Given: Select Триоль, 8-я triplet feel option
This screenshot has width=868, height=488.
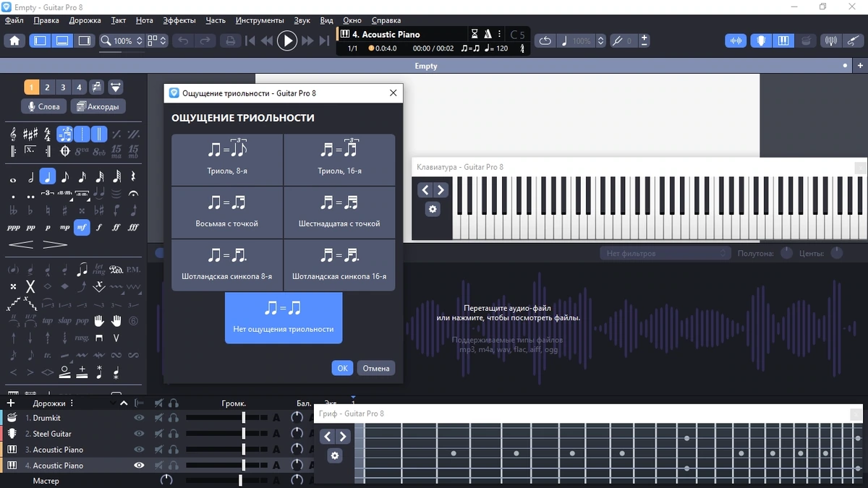Looking at the screenshot, I should pos(227,159).
